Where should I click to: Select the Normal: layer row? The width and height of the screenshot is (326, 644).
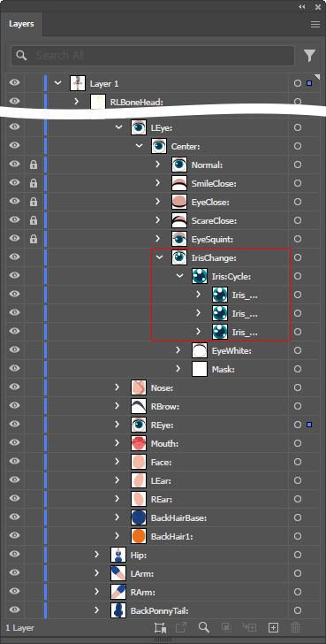pyautogui.click(x=163, y=165)
